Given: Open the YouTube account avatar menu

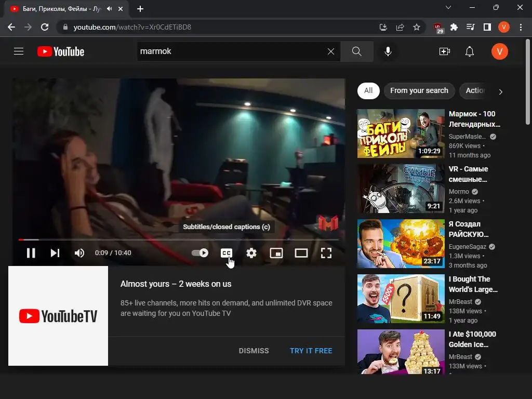Looking at the screenshot, I should click(x=500, y=51).
